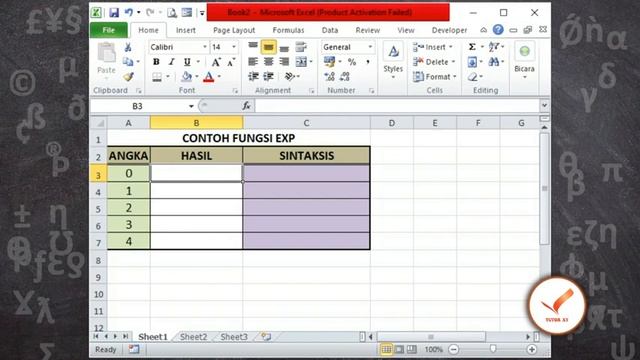Toggle Align Text Left

tap(253, 62)
